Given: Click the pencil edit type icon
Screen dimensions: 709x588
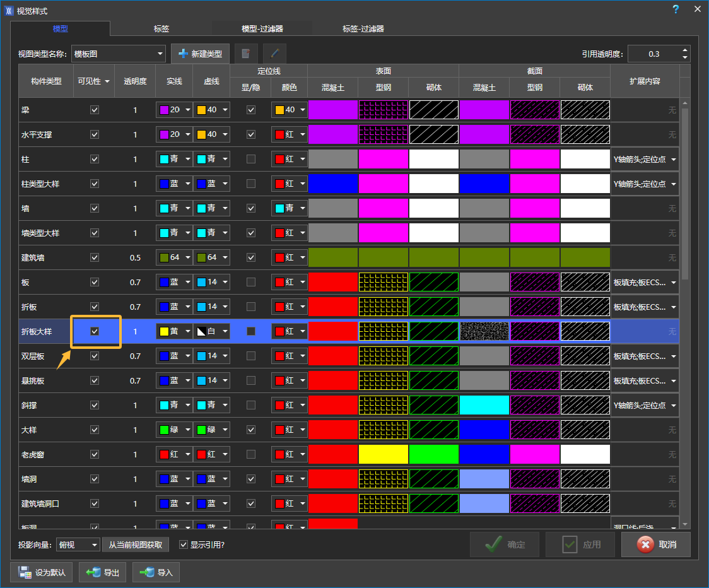Looking at the screenshot, I should click(274, 54).
